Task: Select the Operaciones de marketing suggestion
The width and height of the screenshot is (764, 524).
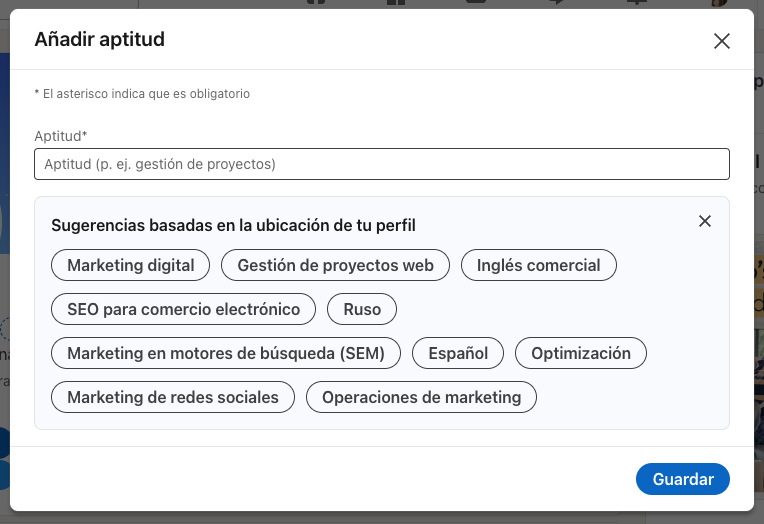Action: pos(421,397)
